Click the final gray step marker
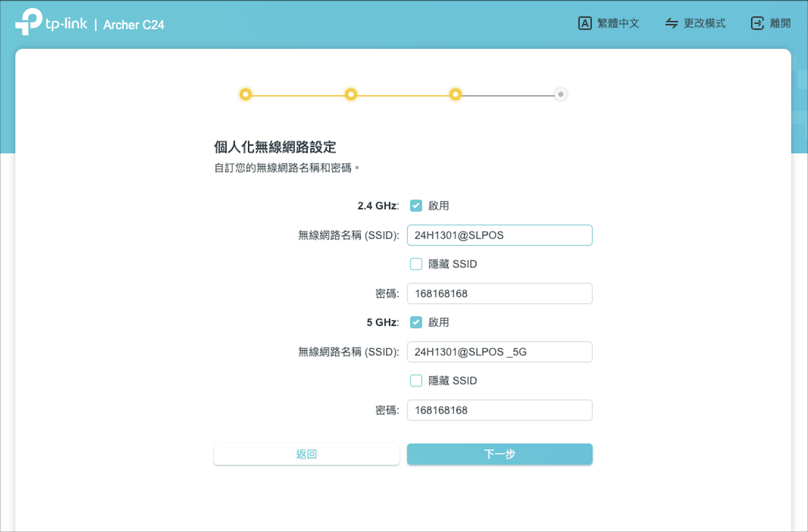 [x=561, y=94]
